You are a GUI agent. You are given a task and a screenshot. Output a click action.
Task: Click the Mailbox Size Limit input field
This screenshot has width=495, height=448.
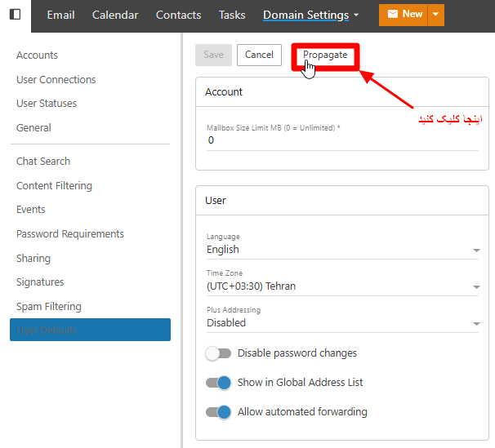pos(342,140)
